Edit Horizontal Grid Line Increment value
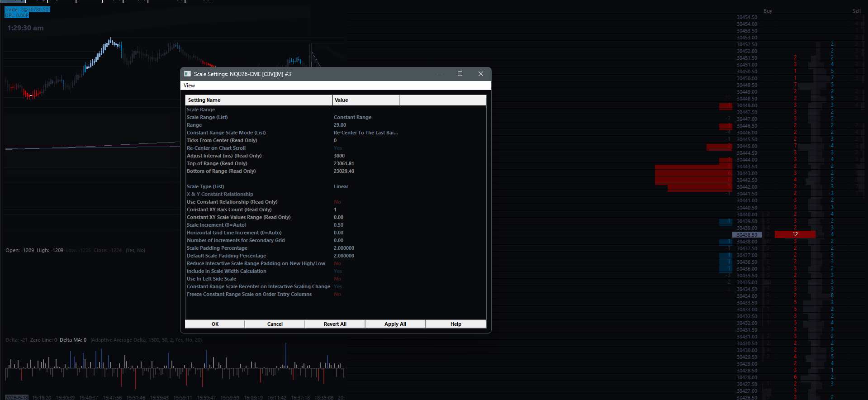868x400 pixels. 338,233
